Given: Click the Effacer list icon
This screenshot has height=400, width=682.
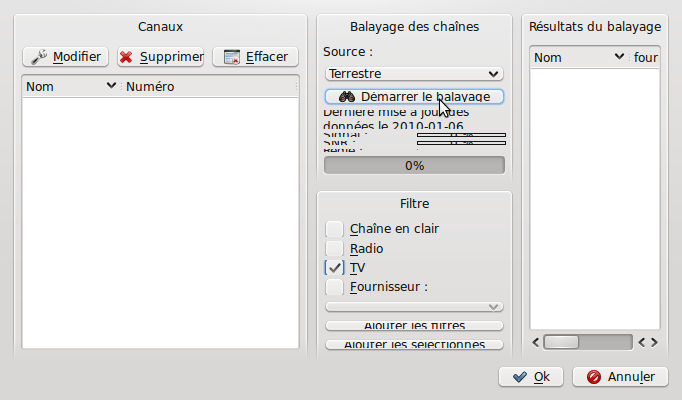Looking at the screenshot, I should pyautogui.click(x=232, y=57).
